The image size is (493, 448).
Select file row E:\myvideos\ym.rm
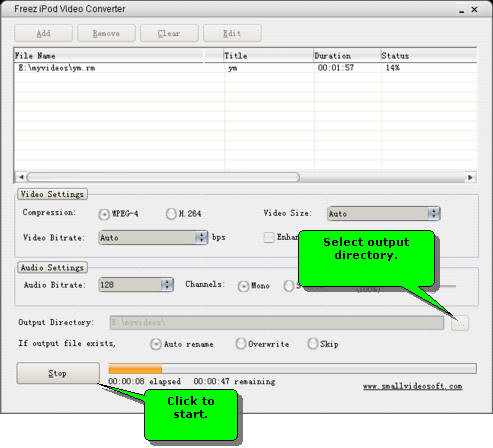click(245, 68)
